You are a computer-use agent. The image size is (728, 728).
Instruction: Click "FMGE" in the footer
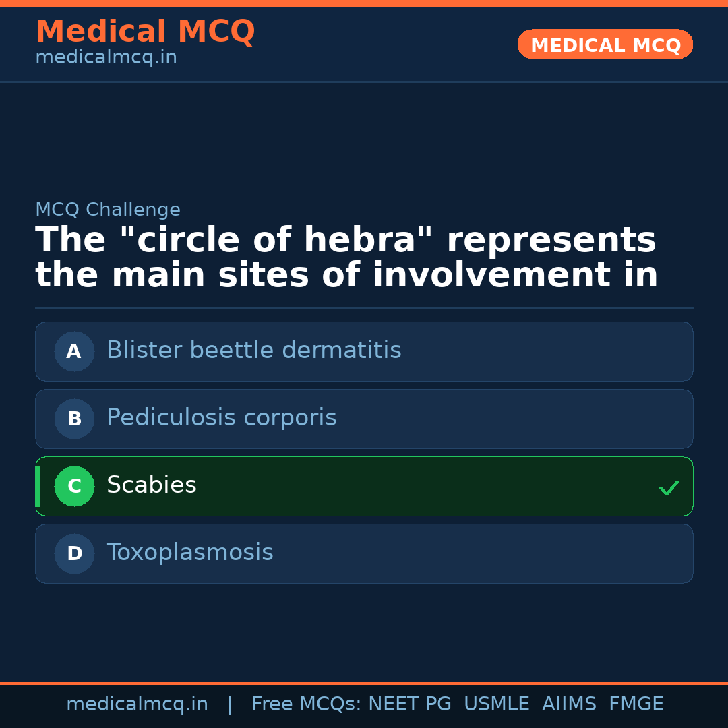tap(636, 704)
